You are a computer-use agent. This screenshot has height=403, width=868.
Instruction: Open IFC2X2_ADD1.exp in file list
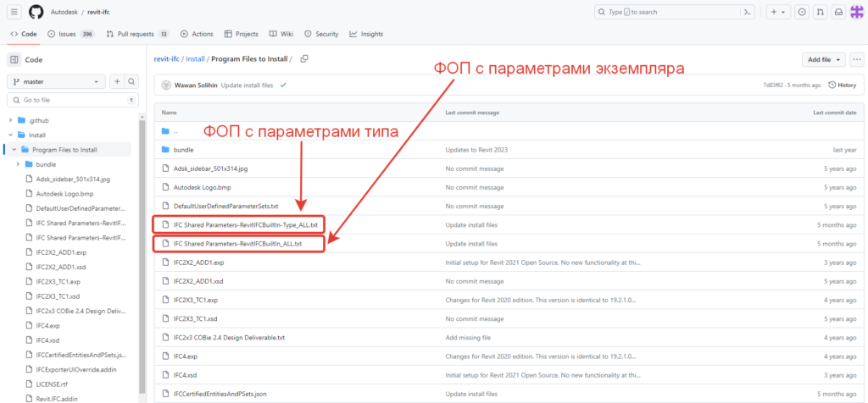(x=198, y=262)
